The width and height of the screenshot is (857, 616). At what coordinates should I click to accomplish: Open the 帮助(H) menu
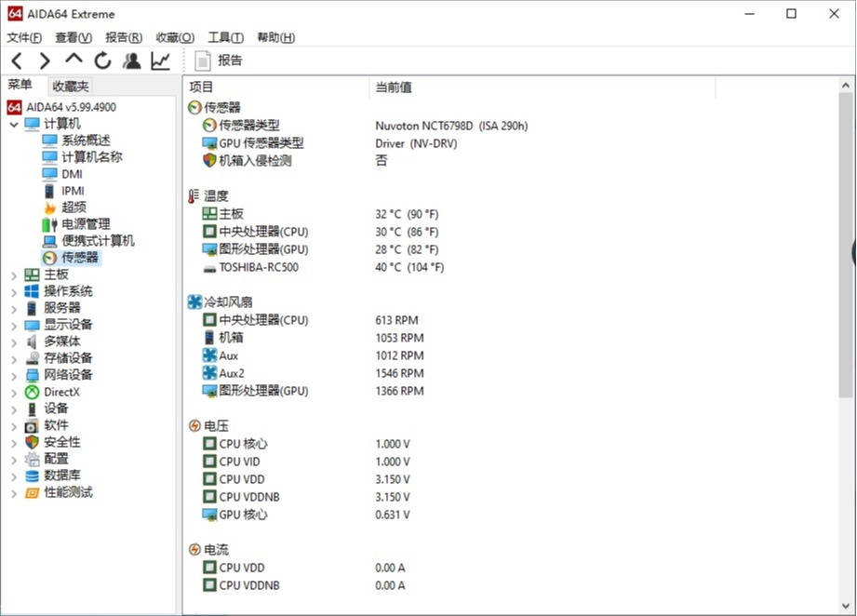pos(276,37)
